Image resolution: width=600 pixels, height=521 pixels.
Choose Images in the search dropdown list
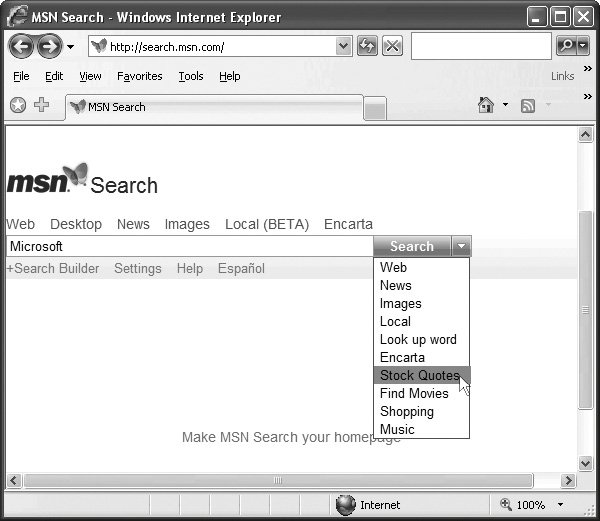(x=421, y=303)
